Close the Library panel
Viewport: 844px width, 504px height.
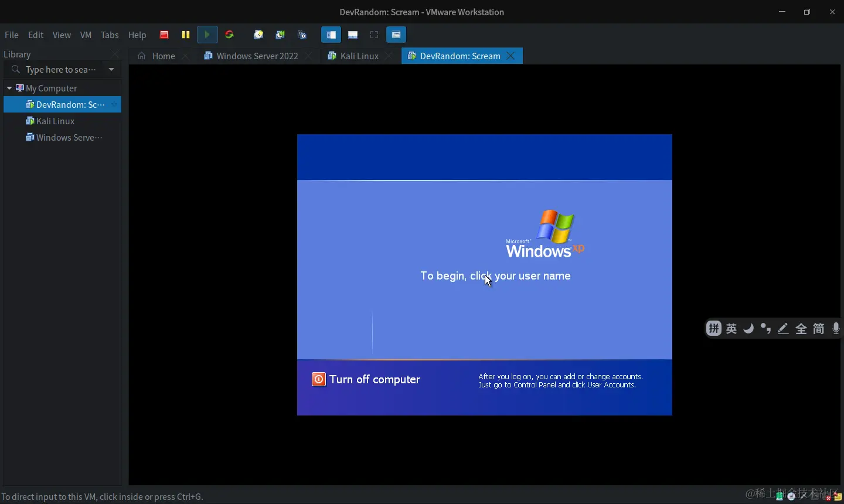(115, 54)
